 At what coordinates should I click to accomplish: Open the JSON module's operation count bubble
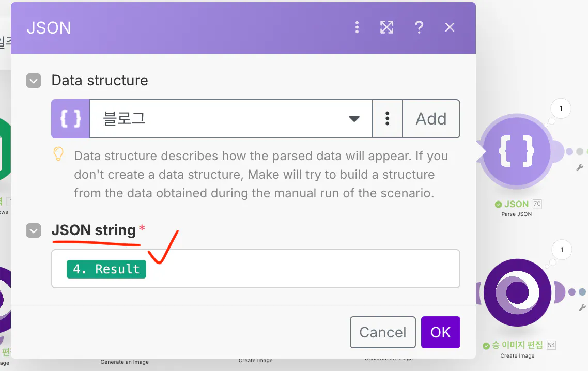click(561, 109)
